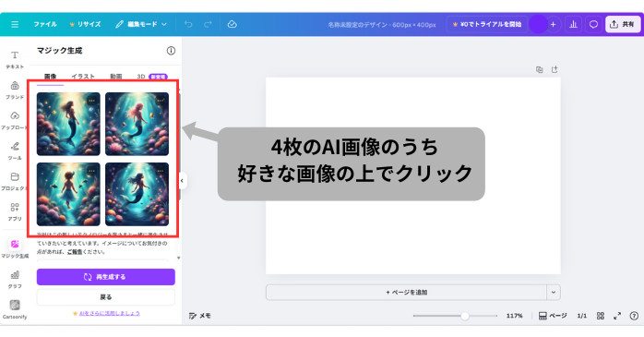Click the undo arrow
The width and height of the screenshot is (644, 337).
coord(188,24)
